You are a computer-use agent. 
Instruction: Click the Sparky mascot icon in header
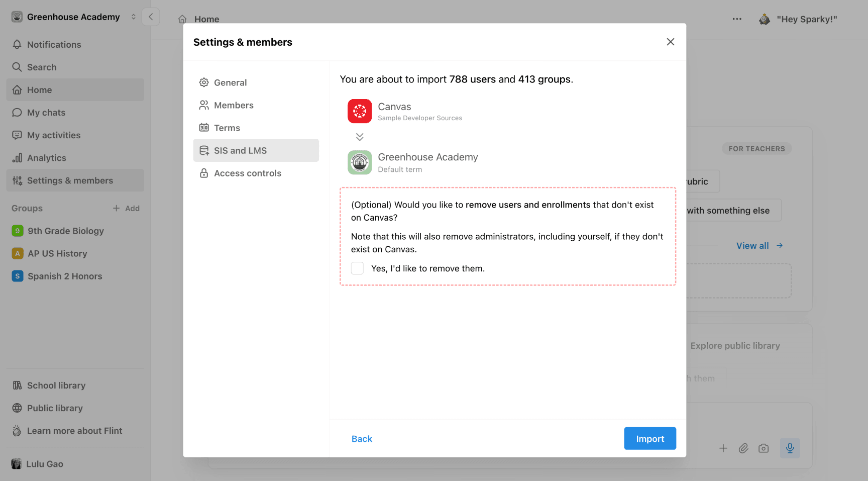[x=764, y=19]
